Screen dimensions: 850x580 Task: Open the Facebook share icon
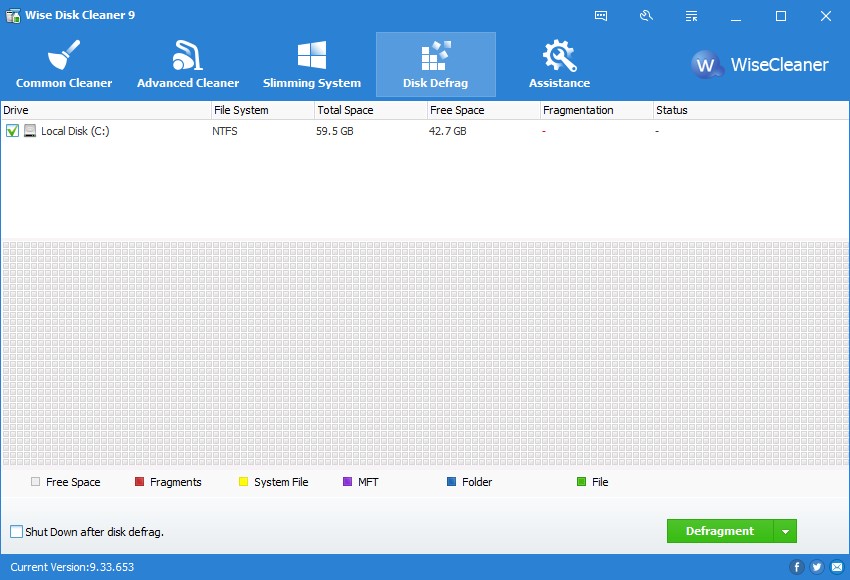[x=797, y=567]
